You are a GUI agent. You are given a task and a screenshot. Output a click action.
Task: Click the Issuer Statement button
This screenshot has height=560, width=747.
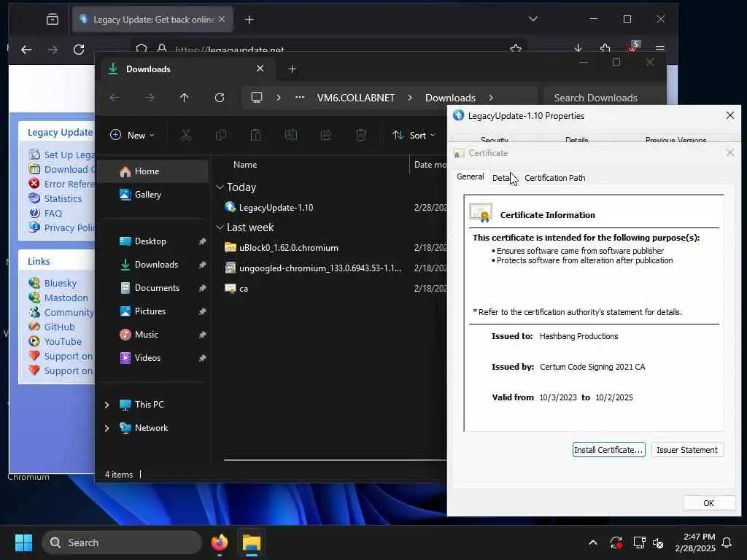(686, 449)
